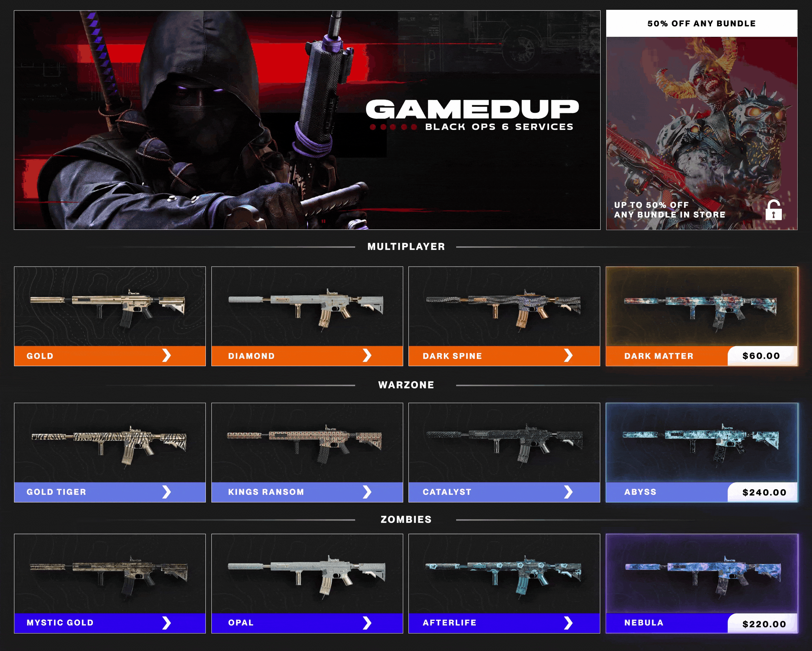Open the Gold Tiger camo weapon thumbnail
This screenshot has width=812, height=651.
(x=110, y=443)
